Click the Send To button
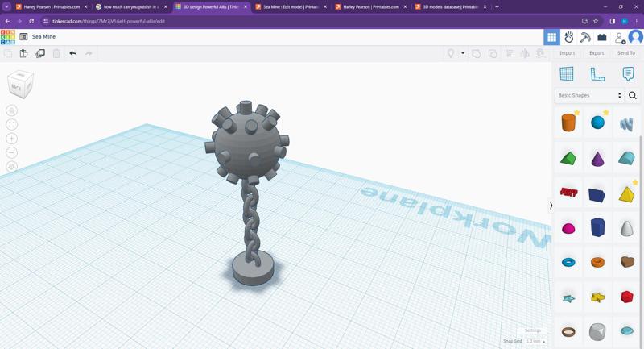 tap(626, 53)
